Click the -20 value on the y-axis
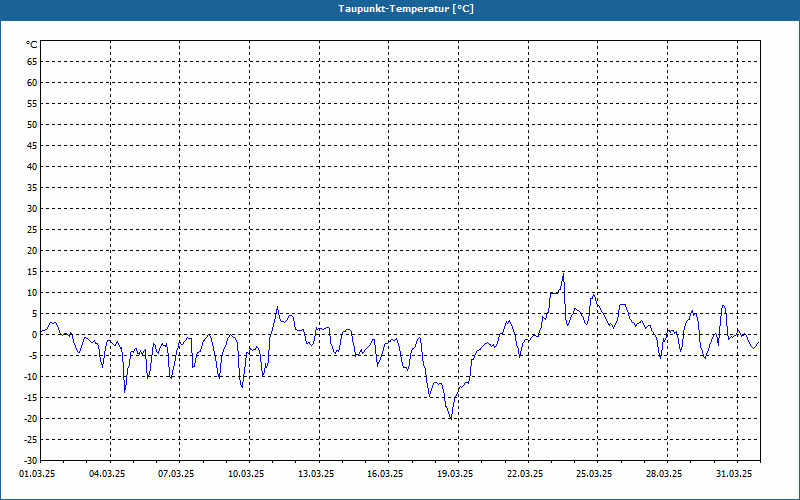Image resolution: width=800 pixels, height=500 pixels. [x=31, y=418]
